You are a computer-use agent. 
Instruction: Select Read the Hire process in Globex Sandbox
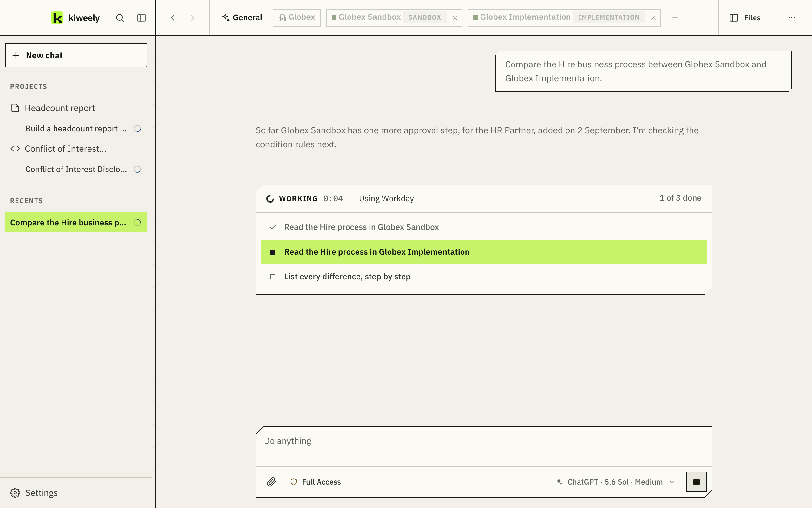click(484, 227)
